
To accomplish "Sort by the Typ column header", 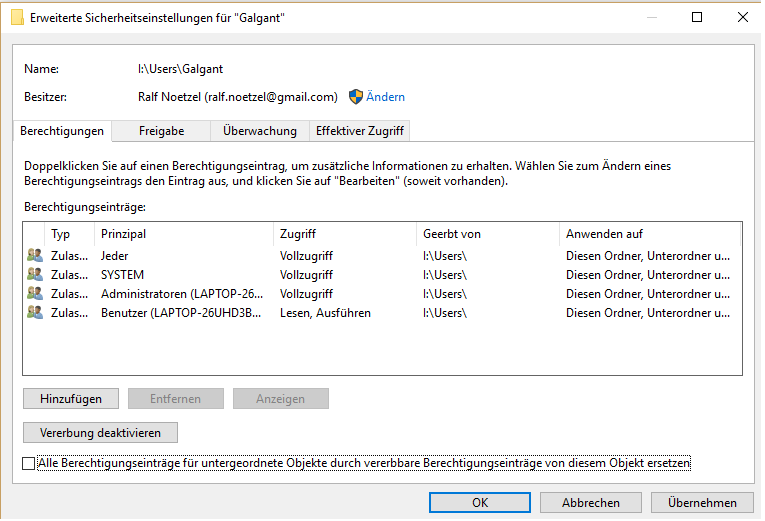I will click(x=69, y=234).
